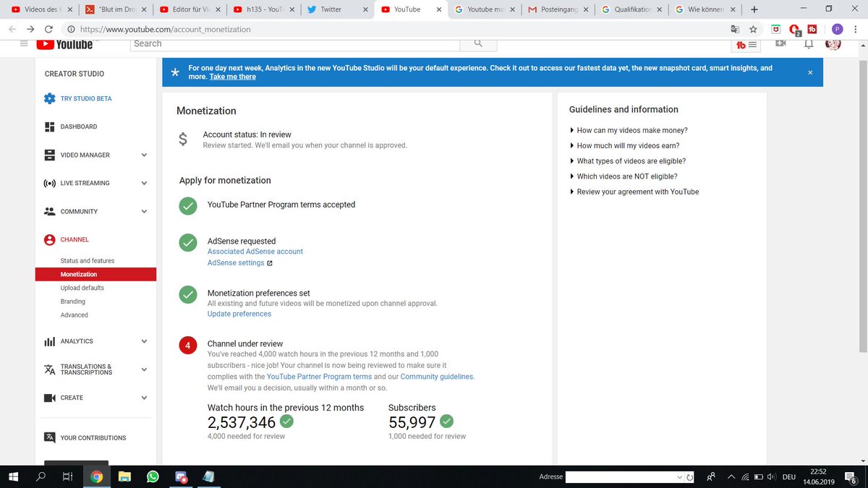Image resolution: width=868 pixels, height=488 pixels.
Task: Click the red TubeBuddy browser extension icon
Action: [812, 30]
